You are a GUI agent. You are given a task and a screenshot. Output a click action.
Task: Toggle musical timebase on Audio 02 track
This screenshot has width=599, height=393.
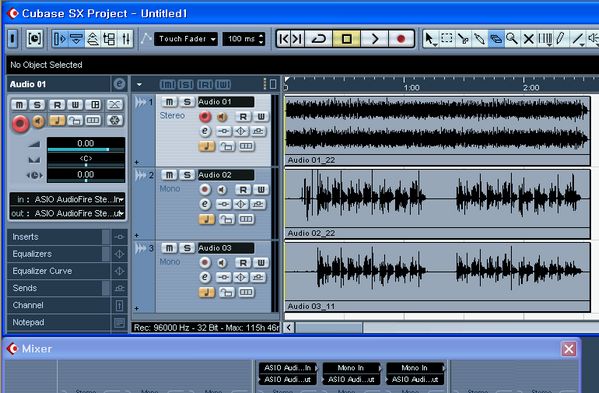pos(207,219)
